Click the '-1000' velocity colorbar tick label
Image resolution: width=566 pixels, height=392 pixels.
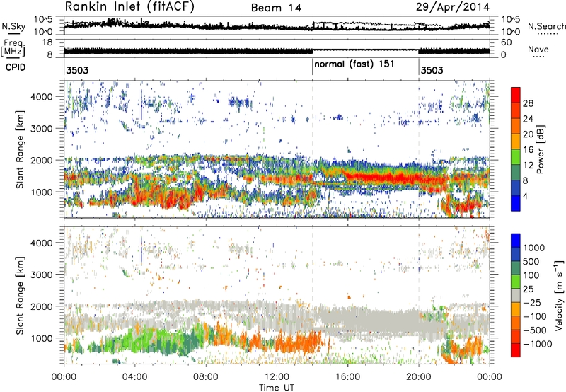(x=537, y=344)
